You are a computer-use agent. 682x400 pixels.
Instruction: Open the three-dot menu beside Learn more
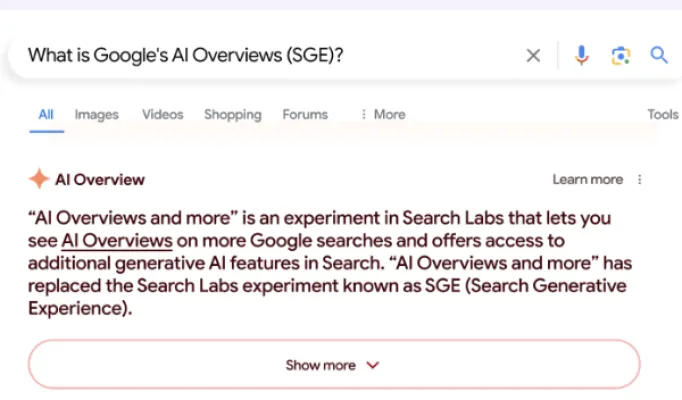pos(640,180)
